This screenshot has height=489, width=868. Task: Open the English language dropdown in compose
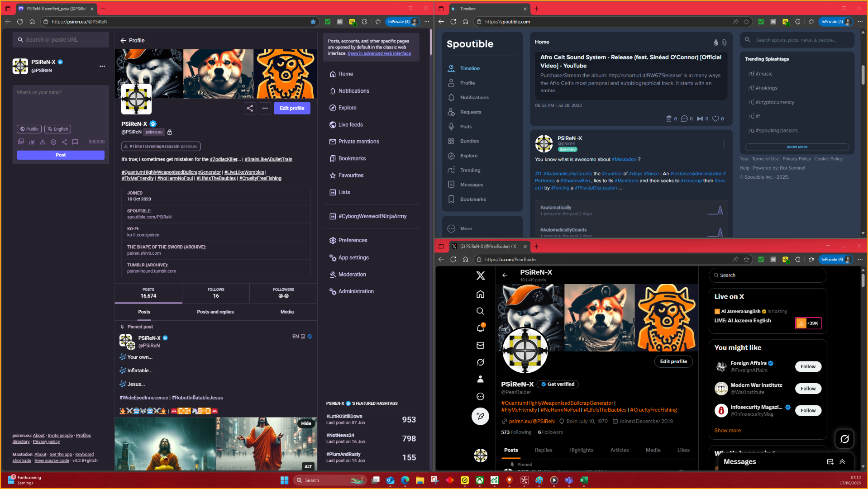pos(58,129)
